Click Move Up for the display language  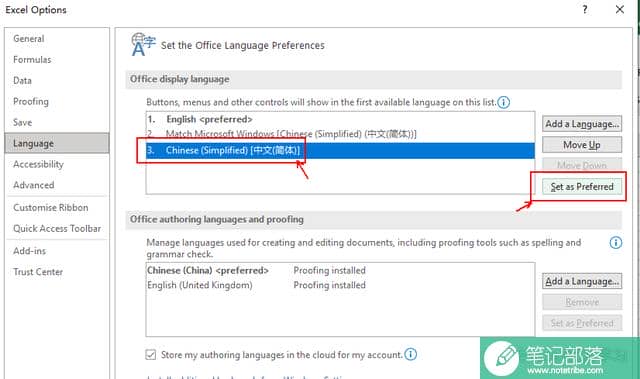(x=582, y=145)
